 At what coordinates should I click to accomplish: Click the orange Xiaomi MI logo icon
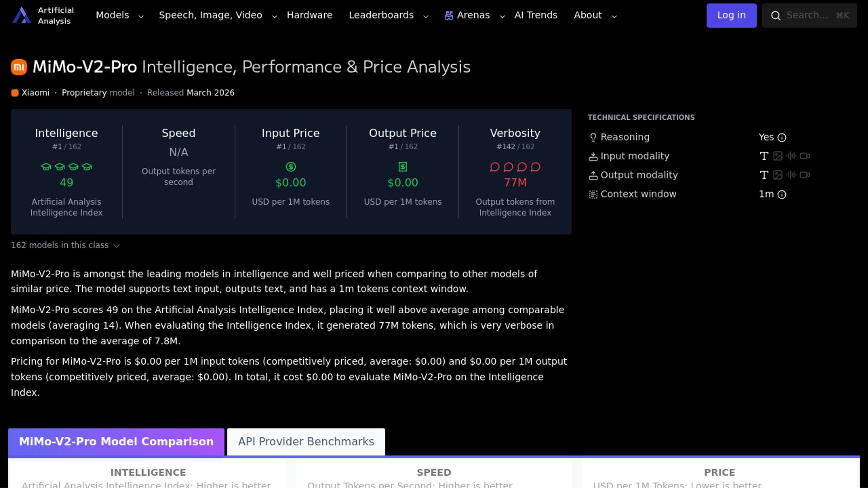coord(19,67)
